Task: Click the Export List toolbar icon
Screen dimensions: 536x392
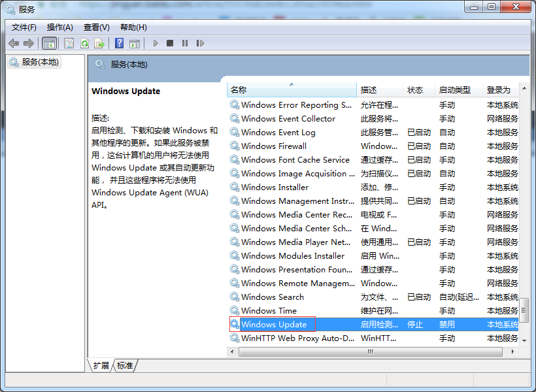Action: click(99, 43)
